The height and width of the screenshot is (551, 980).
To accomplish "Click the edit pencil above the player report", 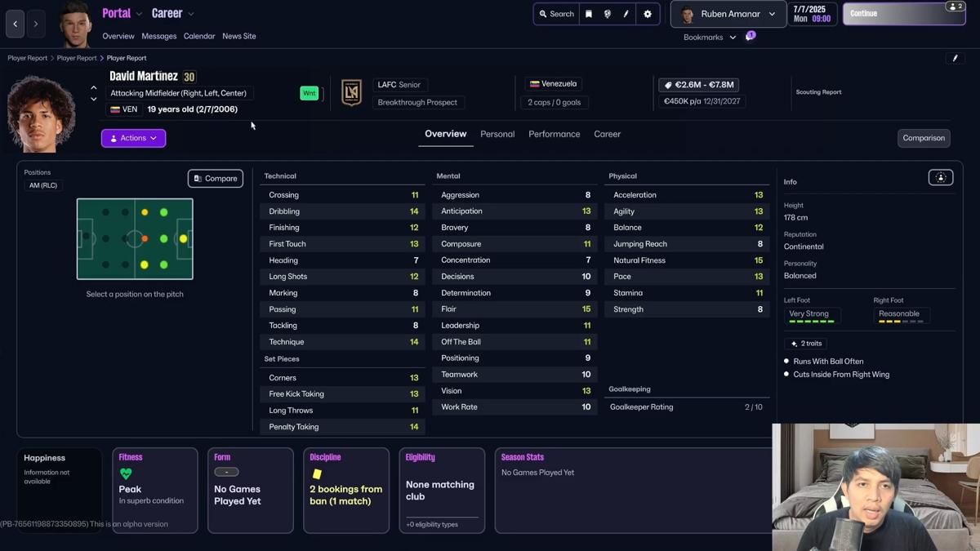I will (955, 58).
